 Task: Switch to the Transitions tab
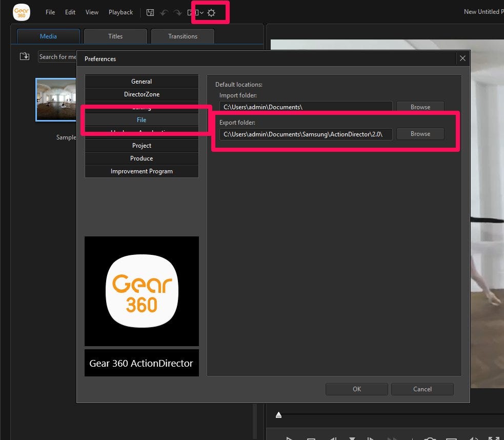183,36
